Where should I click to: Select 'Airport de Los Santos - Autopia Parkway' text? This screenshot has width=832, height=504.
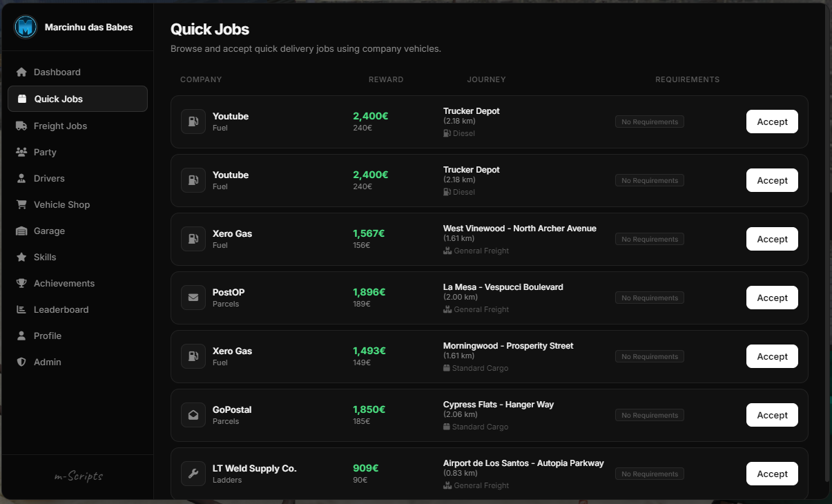coord(523,463)
